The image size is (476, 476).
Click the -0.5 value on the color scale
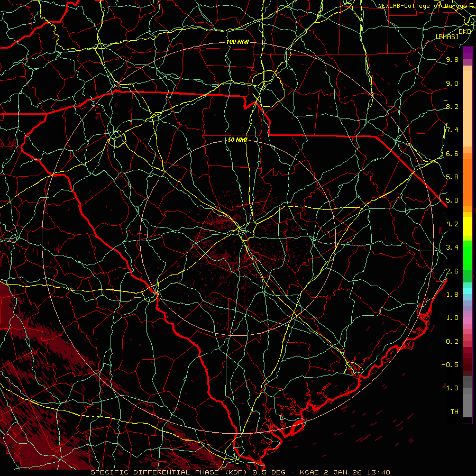click(450, 365)
